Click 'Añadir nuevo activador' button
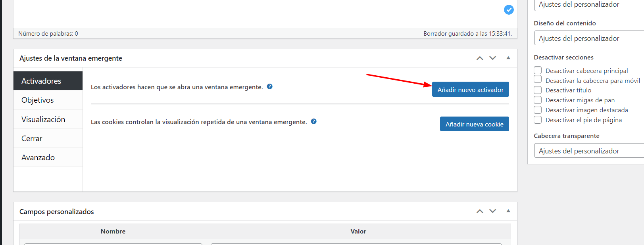The image size is (644, 245). (x=470, y=90)
